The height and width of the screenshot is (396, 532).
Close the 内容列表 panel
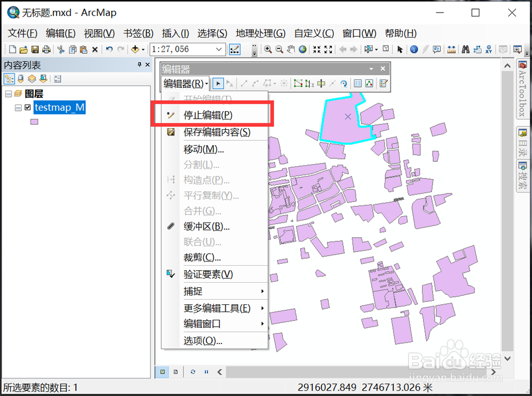click(x=148, y=65)
